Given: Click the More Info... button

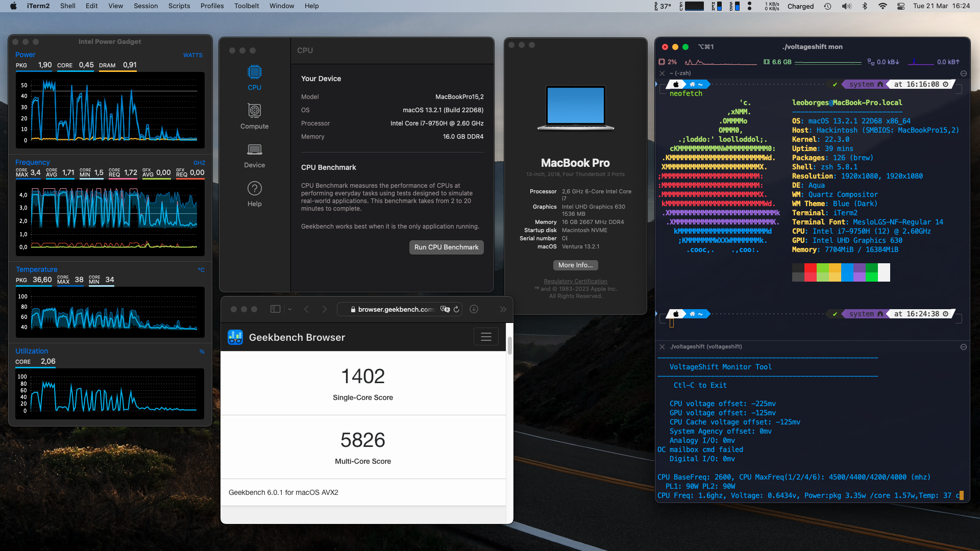Looking at the screenshot, I should 575,265.
